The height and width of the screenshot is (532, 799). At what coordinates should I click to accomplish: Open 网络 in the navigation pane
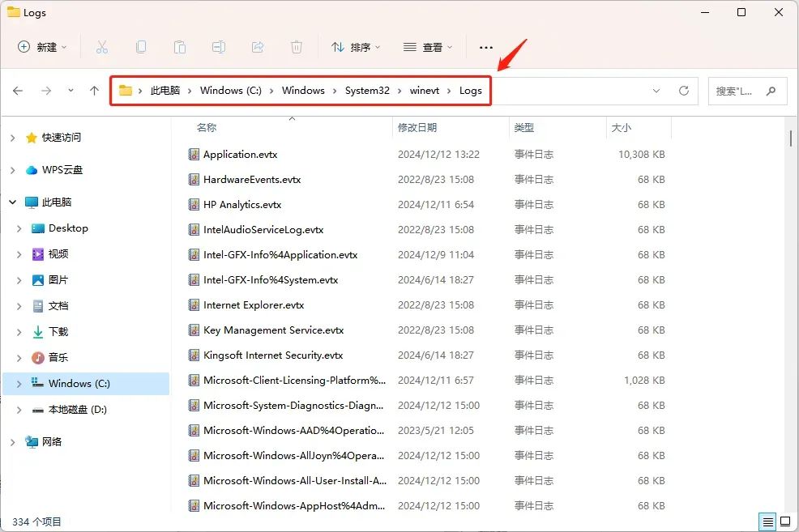[52, 442]
